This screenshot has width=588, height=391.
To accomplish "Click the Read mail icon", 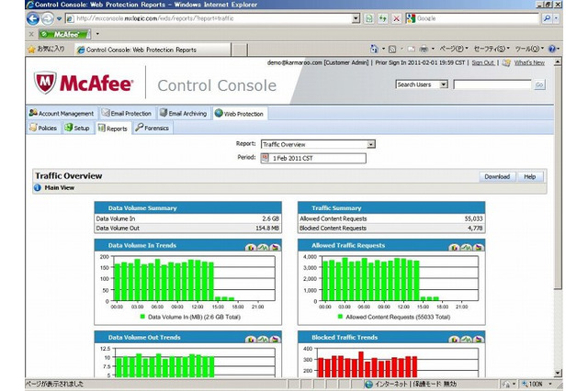I will (x=412, y=49).
